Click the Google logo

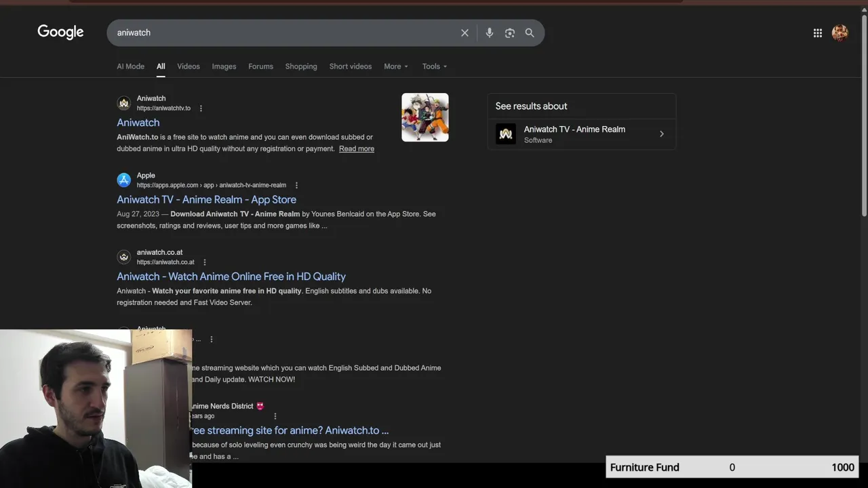point(60,33)
